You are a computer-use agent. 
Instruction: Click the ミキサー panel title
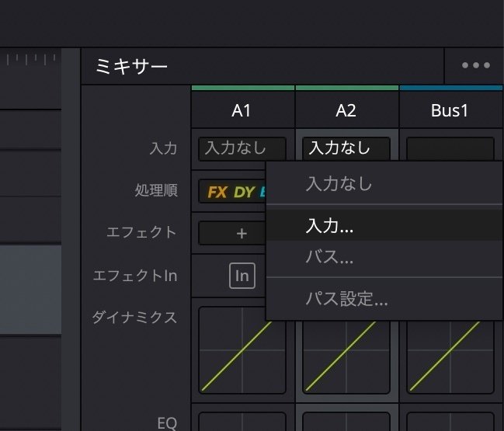131,67
